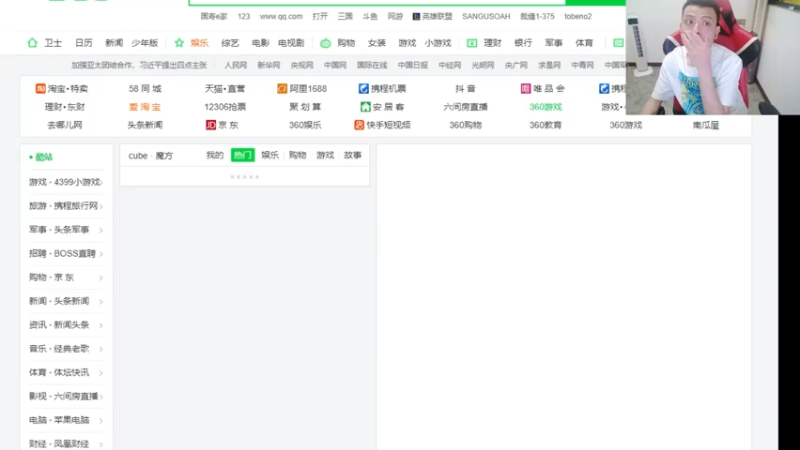Screen dimensions: 800x450
Task: Expand the 军事·头条军事 row chevron
Action: click(101, 230)
